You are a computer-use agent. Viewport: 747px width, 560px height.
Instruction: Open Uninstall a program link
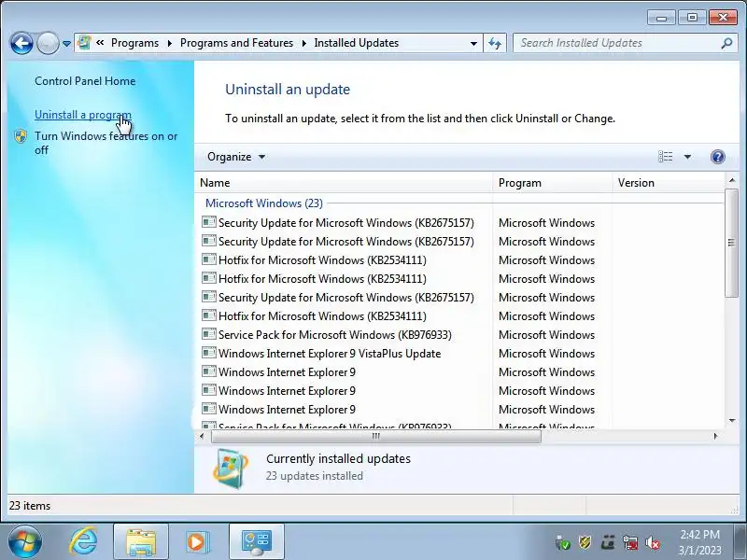[x=83, y=115]
